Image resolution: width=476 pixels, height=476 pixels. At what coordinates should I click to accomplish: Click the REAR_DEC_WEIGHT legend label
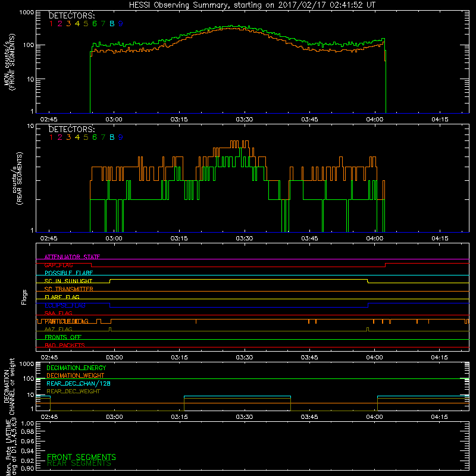[x=73, y=392]
